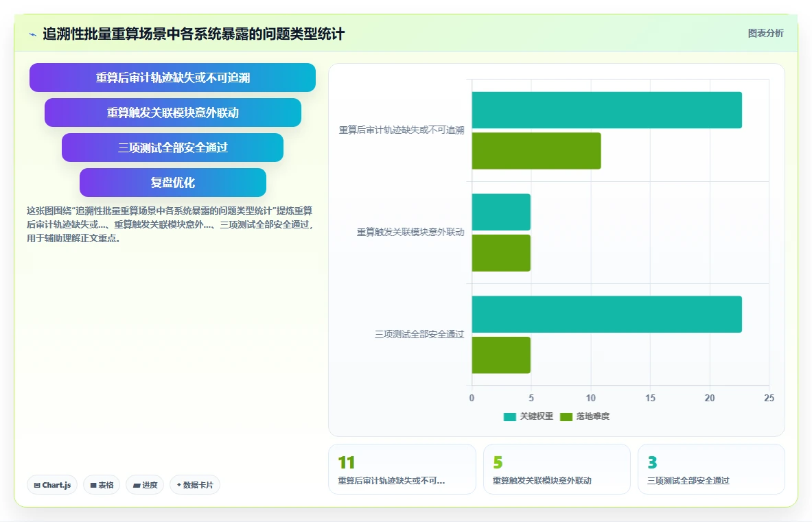Click the x-axis tick value 25
This screenshot has height=522, width=812.
pyautogui.click(x=769, y=398)
